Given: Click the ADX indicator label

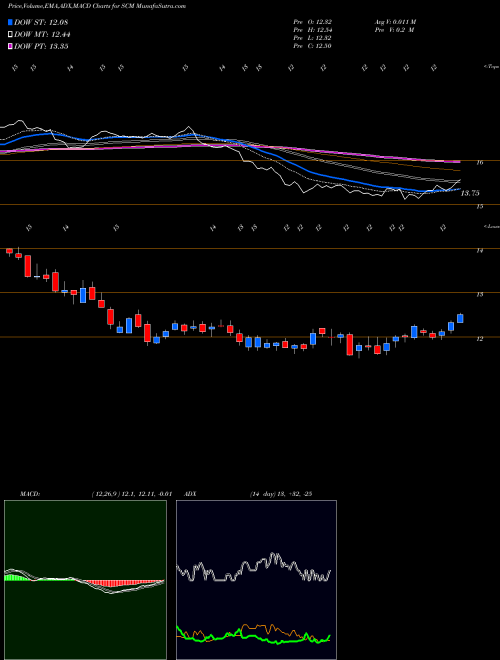Looking at the screenshot, I should (x=190, y=494).
